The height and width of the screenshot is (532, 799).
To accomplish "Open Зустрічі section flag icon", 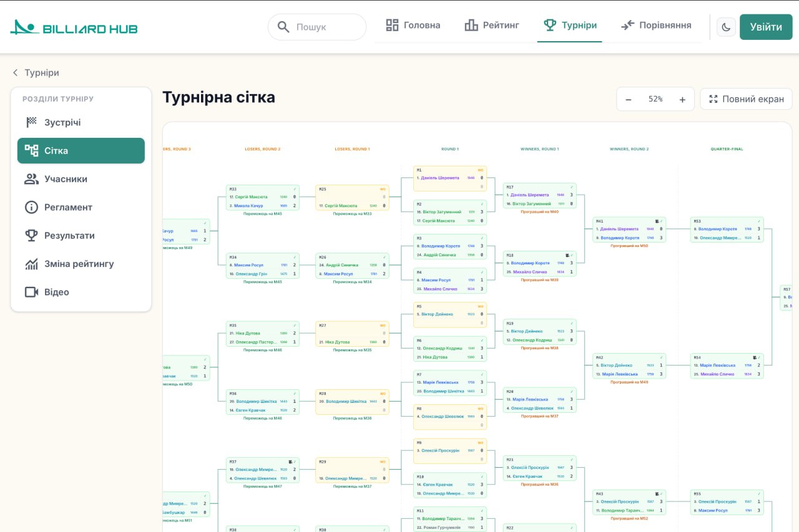I will [x=31, y=122].
